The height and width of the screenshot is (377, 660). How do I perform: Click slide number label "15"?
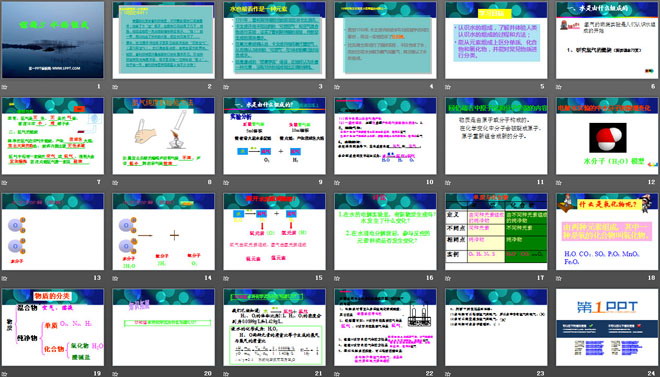click(319, 278)
